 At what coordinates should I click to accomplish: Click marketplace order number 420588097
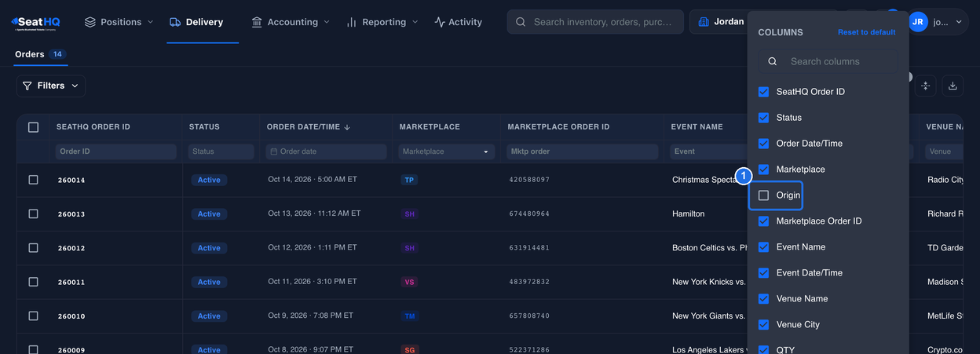(x=529, y=180)
